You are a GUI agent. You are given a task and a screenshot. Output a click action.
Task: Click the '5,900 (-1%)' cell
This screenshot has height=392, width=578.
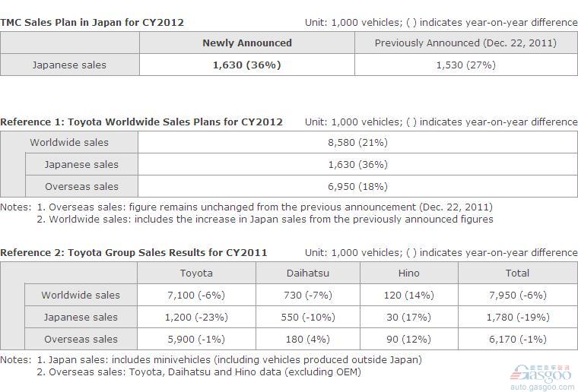point(196,340)
